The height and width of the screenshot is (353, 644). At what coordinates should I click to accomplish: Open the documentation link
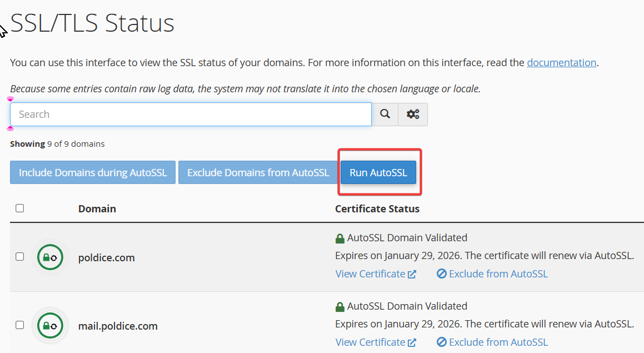coord(561,63)
